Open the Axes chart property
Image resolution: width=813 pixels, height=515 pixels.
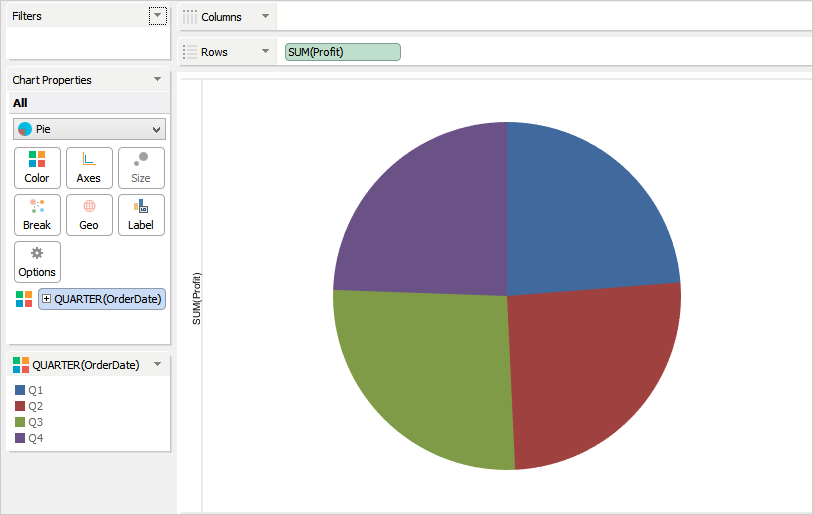pos(89,168)
